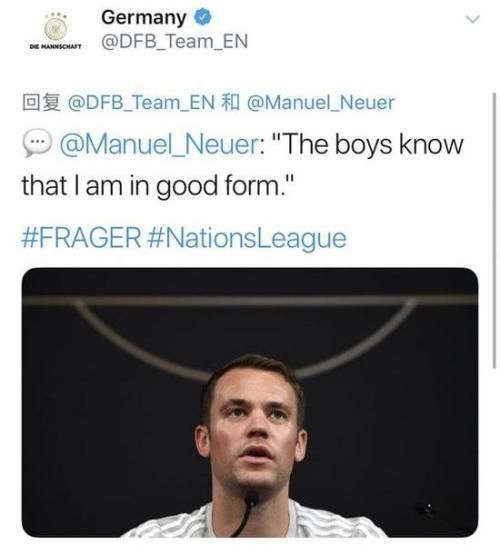This screenshot has height=545, width=500.
Task: Visit @Manuel_Neuer from the reply line
Action: click(x=321, y=103)
